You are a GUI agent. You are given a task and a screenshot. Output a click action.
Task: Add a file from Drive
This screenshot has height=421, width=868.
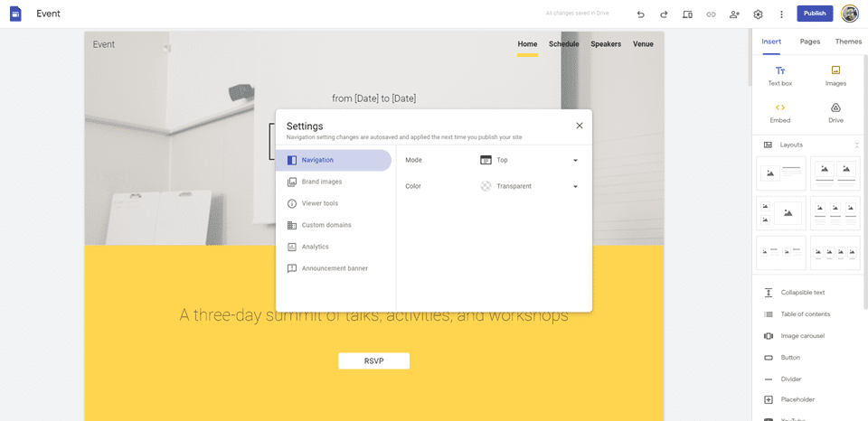pyautogui.click(x=835, y=113)
